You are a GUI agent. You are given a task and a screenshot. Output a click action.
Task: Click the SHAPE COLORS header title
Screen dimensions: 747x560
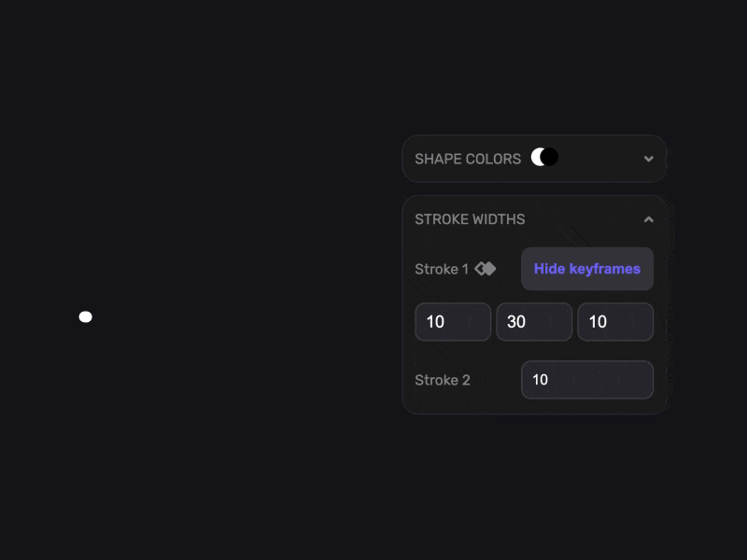[468, 159]
